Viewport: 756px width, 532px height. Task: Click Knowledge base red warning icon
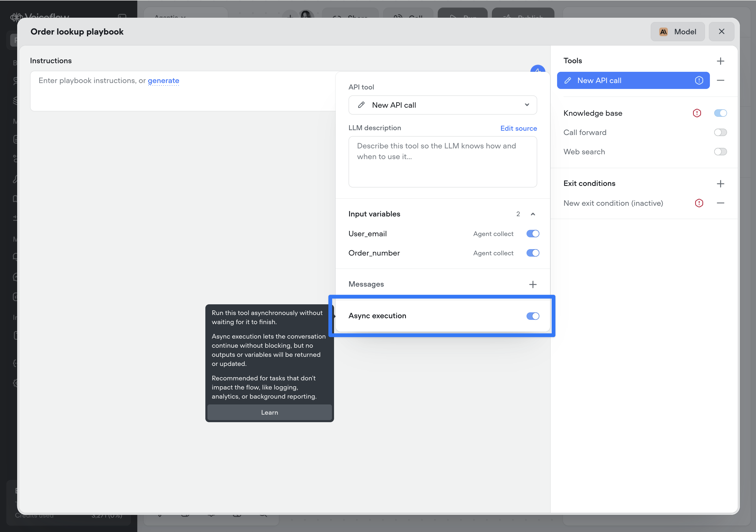pos(696,113)
